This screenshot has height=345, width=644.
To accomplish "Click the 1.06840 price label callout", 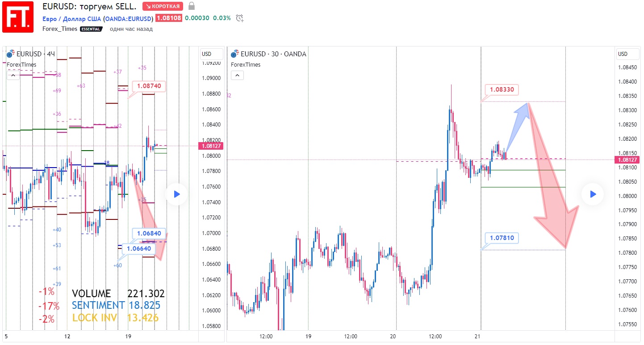I will [149, 233].
